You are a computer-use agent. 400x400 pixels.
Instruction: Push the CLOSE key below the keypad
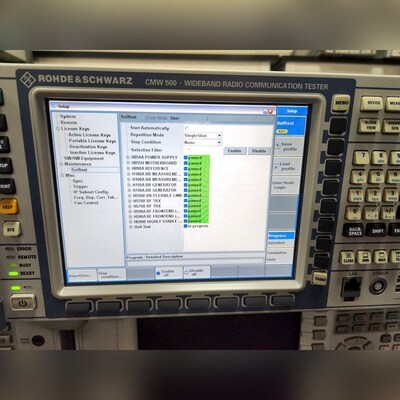click(x=348, y=258)
